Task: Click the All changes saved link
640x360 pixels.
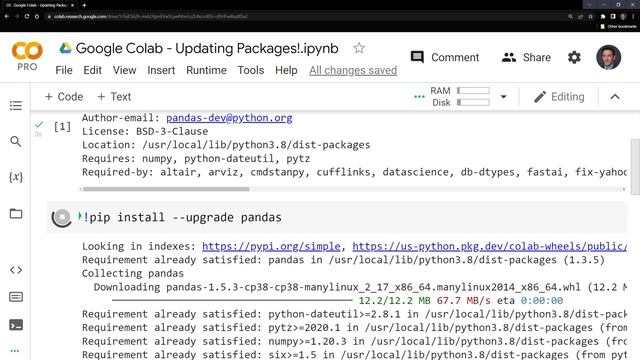Action: 353,70
